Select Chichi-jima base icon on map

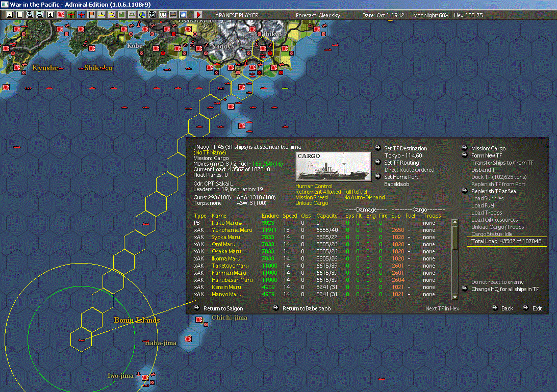point(199,320)
